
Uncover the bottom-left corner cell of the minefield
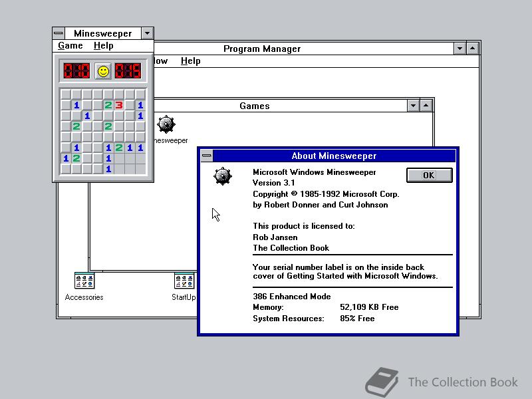(66, 169)
